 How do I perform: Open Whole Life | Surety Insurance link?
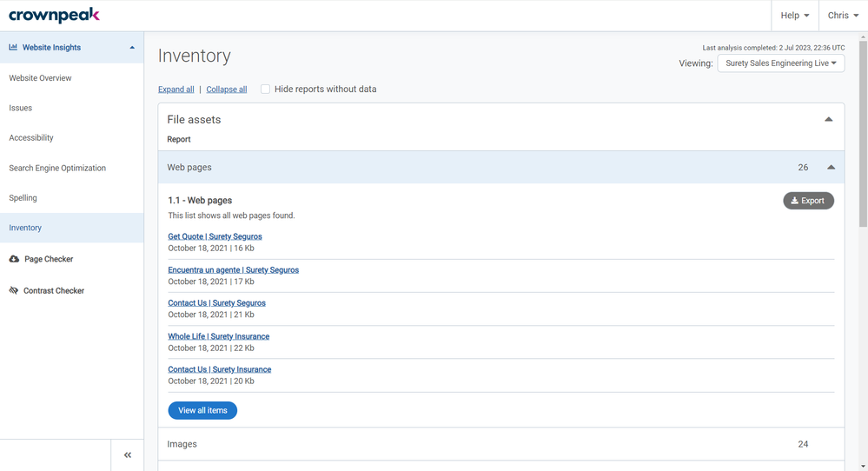[219, 336]
